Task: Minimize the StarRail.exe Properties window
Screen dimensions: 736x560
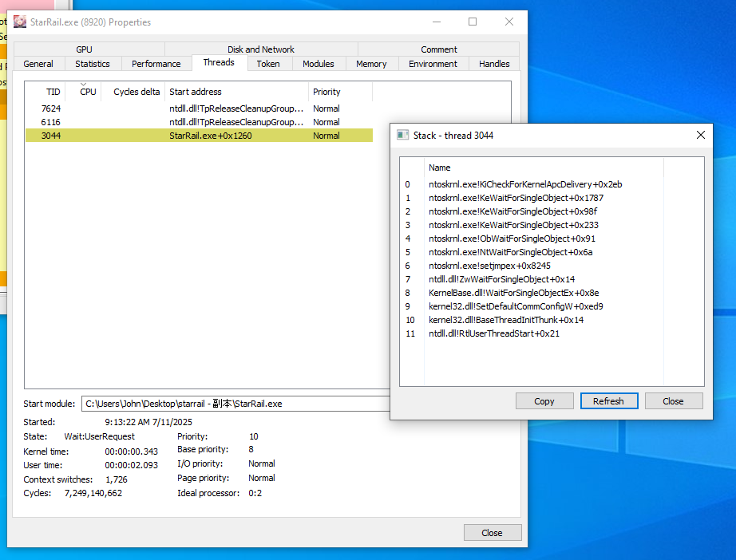Action: click(x=437, y=22)
